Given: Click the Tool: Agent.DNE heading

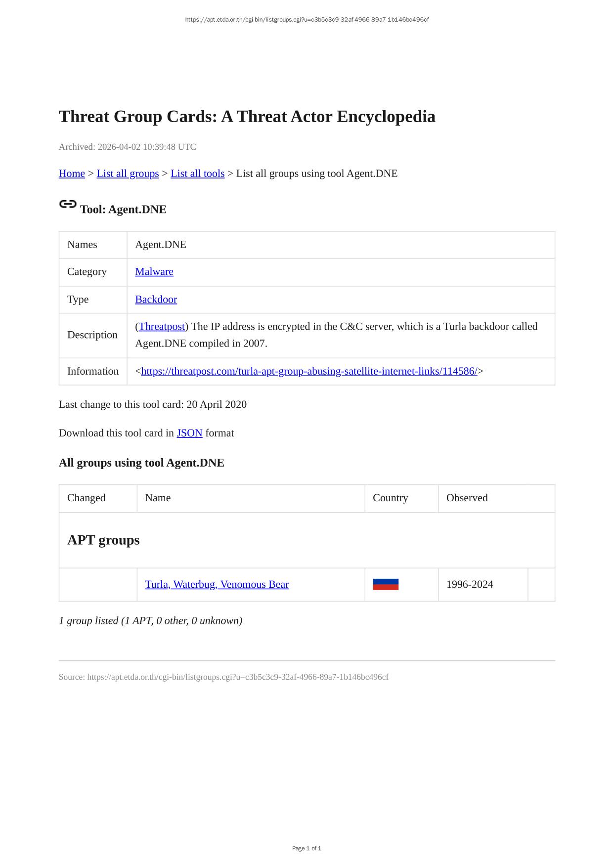Looking at the screenshot, I should (123, 210).
